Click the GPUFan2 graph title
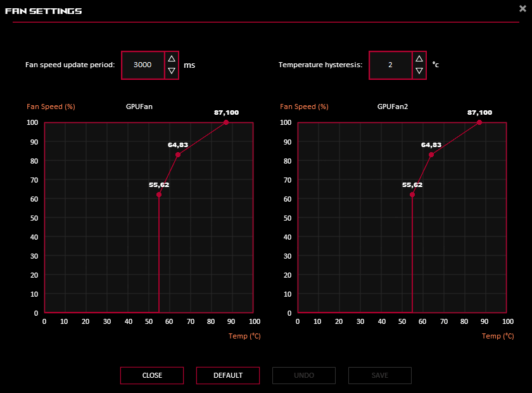The height and width of the screenshot is (393, 532). pyautogui.click(x=393, y=106)
